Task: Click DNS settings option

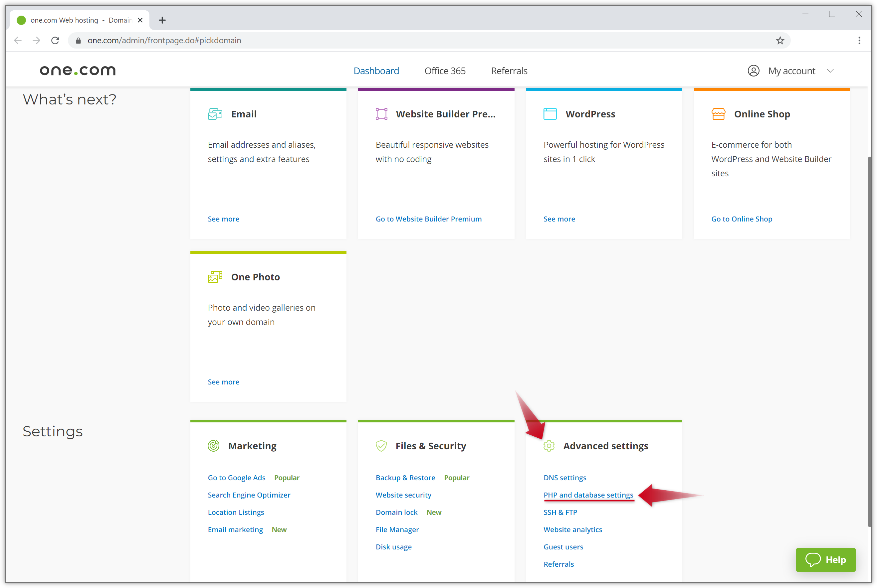Action: pos(565,478)
